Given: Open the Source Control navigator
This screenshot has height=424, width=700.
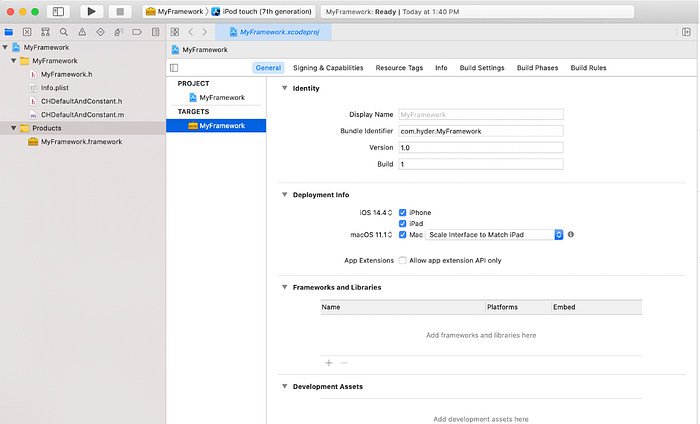Looking at the screenshot, I should click(x=27, y=32).
